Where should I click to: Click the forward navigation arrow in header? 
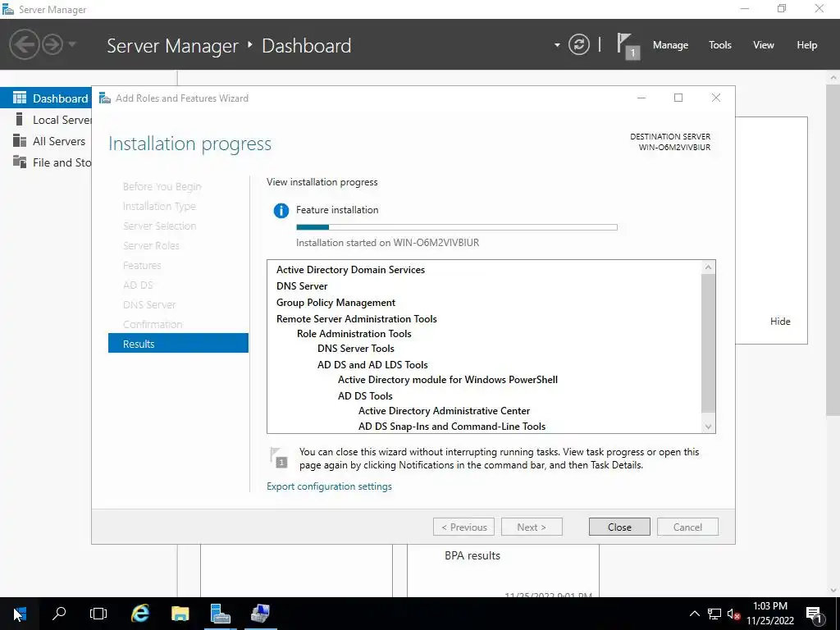[x=52, y=44]
